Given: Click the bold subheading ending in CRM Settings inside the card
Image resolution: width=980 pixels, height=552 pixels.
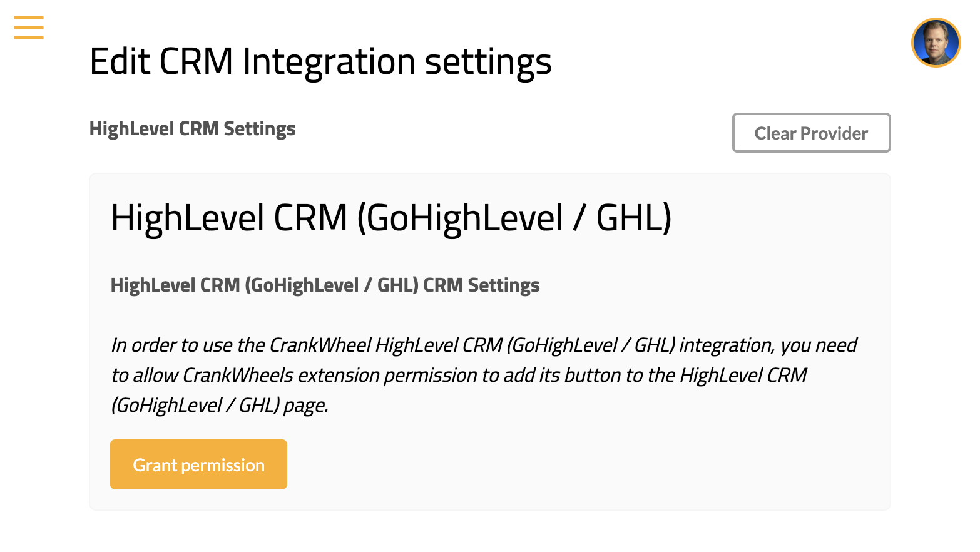Looking at the screenshot, I should pos(325,285).
